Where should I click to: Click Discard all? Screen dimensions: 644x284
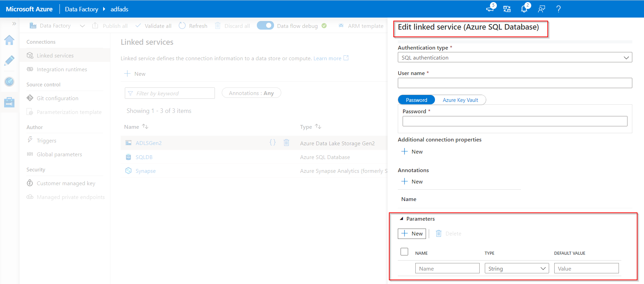pos(232,26)
